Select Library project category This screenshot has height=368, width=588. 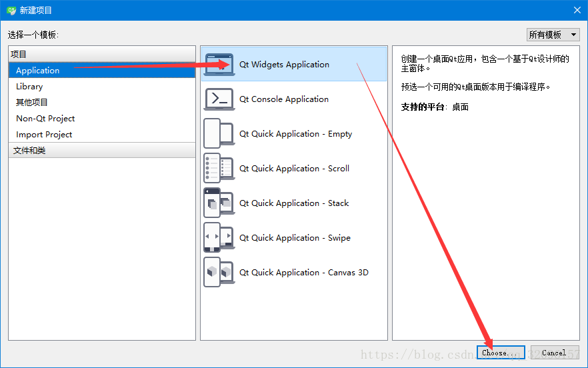coord(102,86)
